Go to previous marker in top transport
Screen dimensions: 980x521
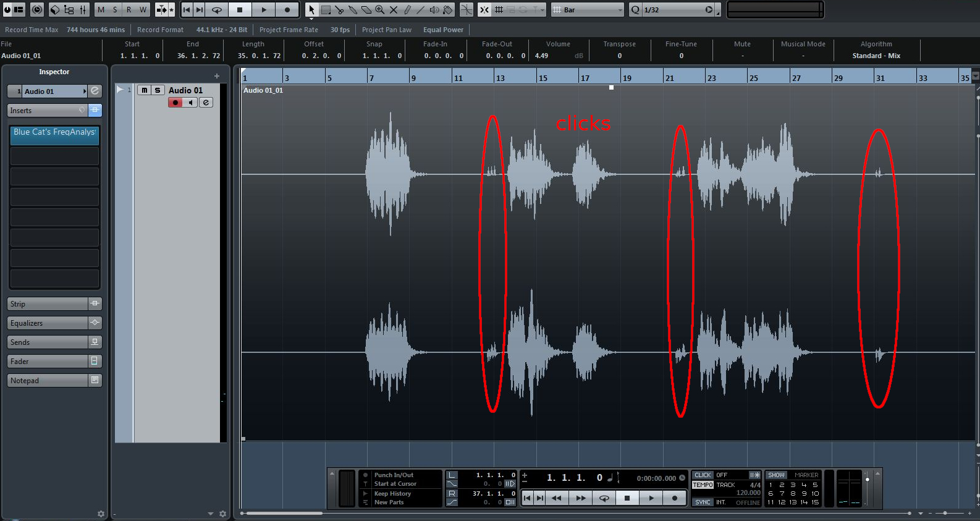(187, 10)
